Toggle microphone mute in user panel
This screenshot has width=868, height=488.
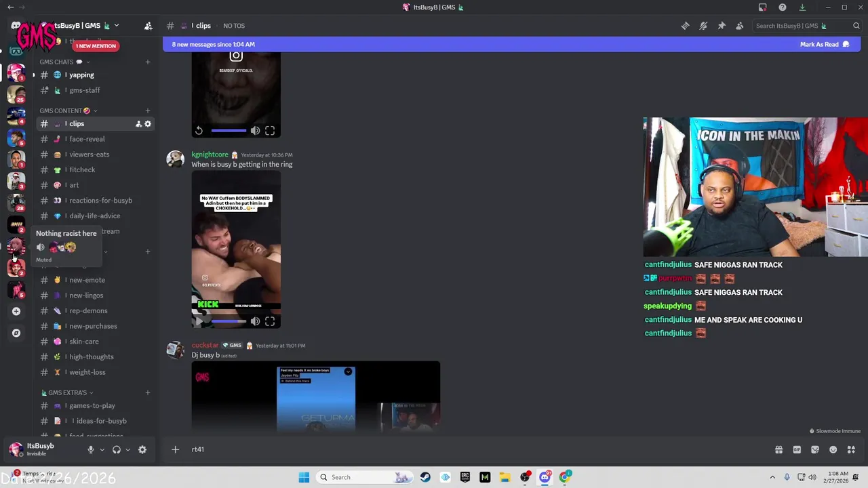(90, 449)
